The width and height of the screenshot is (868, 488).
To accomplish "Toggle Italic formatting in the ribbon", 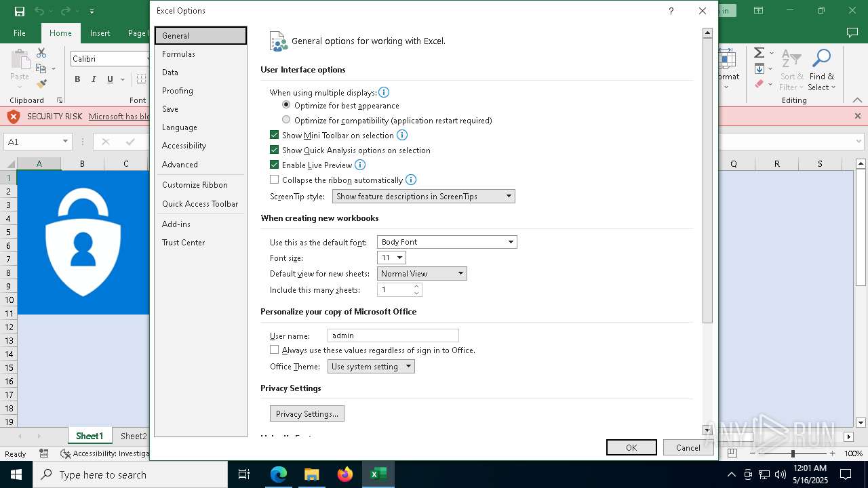I will click(94, 79).
